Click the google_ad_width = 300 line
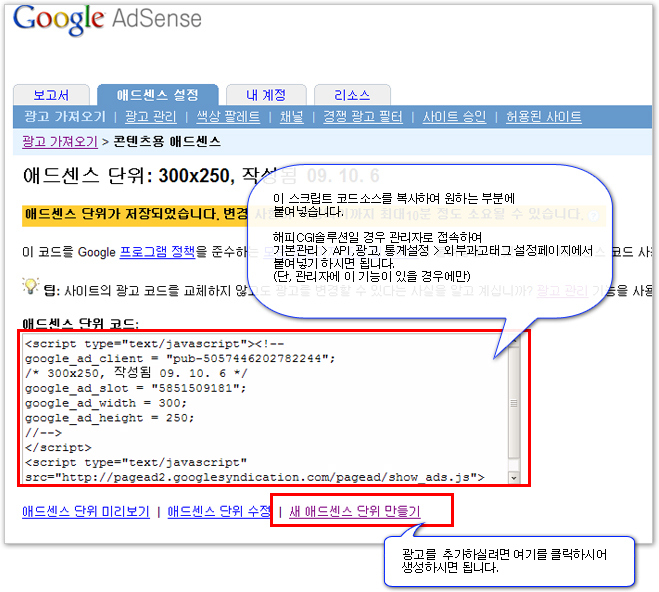Screen dimensions: 659x592 (x=105, y=403)
